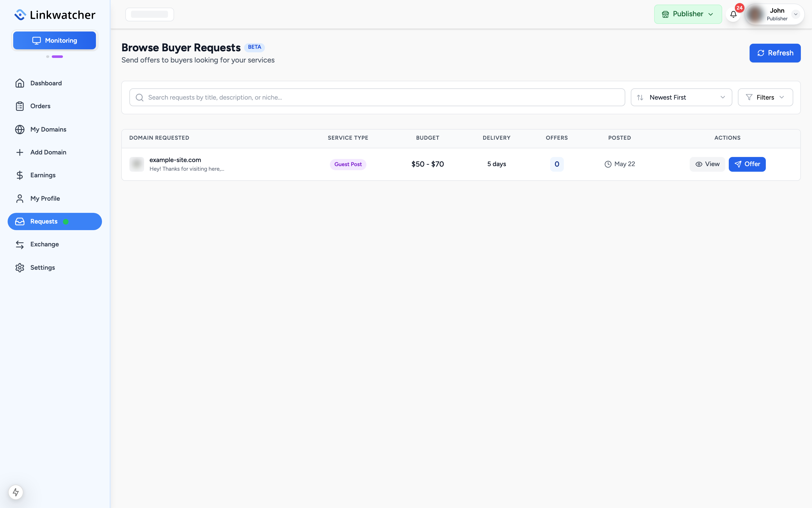Screen dimensions: 812x508
Task: Click the Refresh button
Action: point(775,53)
